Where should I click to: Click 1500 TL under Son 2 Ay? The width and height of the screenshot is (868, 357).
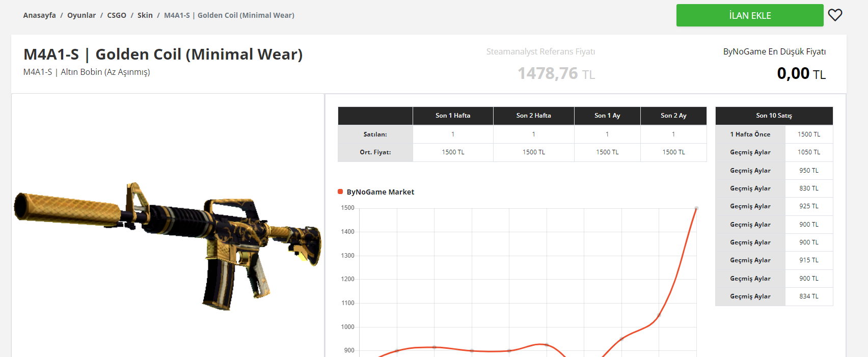click(673, 152)
